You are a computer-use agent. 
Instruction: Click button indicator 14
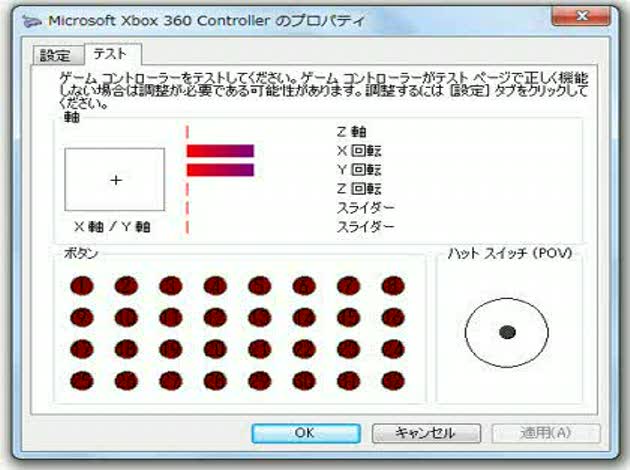click(x=304, y=318)
